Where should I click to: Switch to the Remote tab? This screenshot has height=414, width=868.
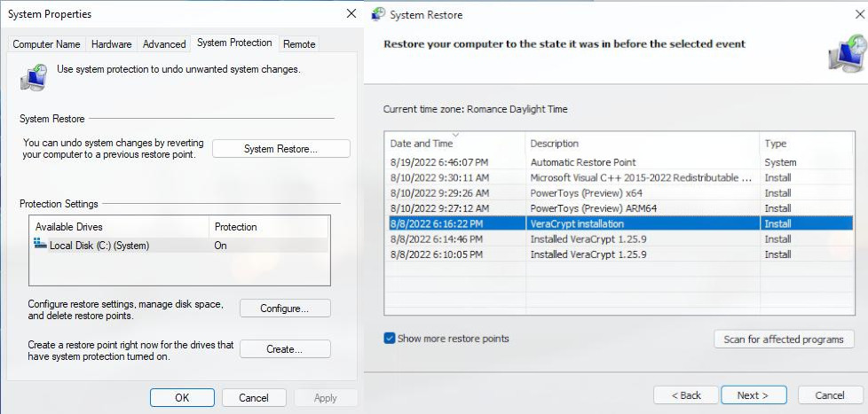tap(299, 44)
